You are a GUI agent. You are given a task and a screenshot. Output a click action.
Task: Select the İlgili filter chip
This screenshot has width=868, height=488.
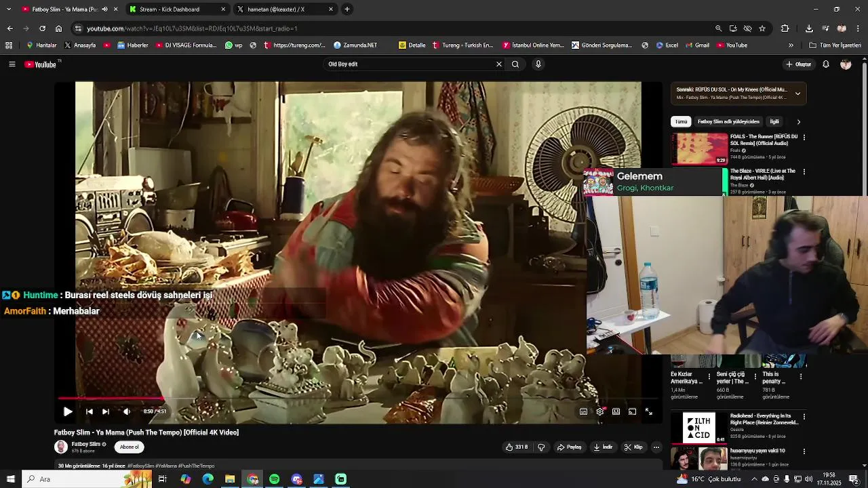pos(774,122)
